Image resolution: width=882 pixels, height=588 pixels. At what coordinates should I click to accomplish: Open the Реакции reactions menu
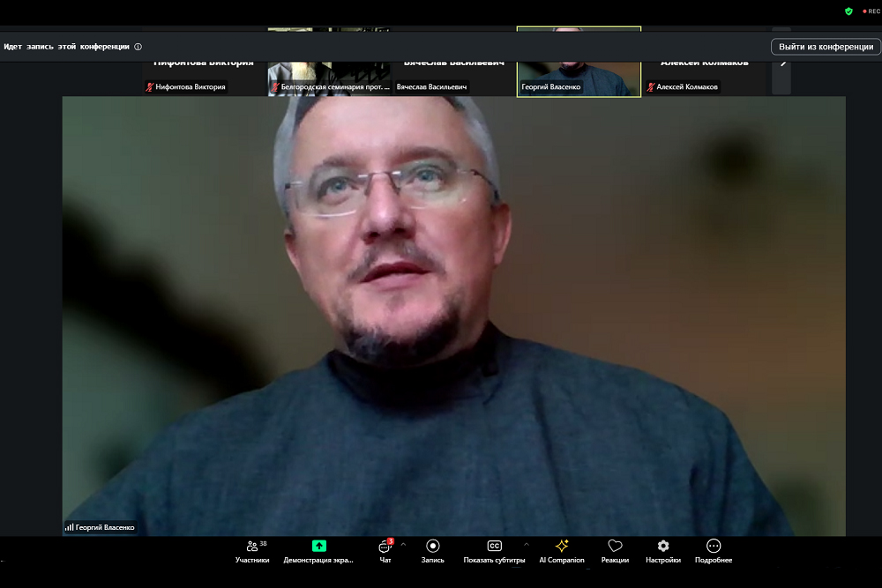click(x=615, y=551)
